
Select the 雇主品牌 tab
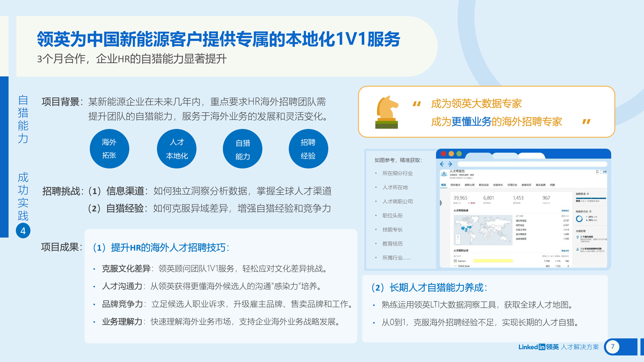pos(541,185)
